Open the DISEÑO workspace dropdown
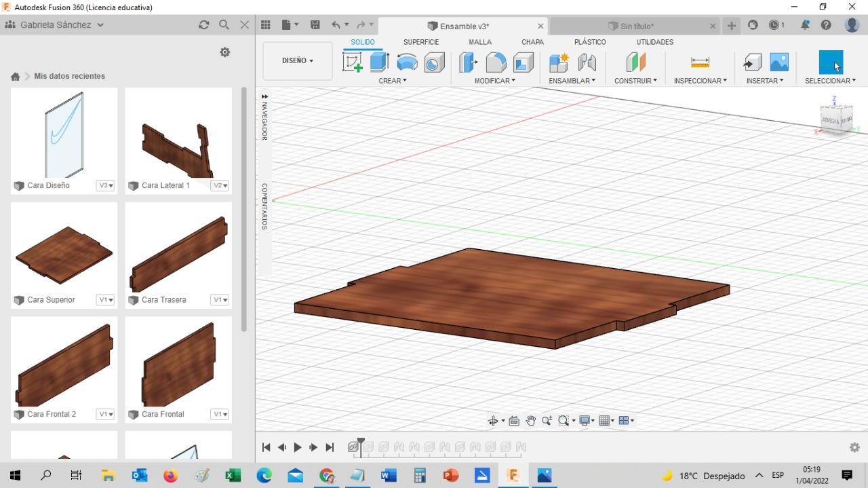This screenshot has width=868, height=488. click(x=298, y=60)
